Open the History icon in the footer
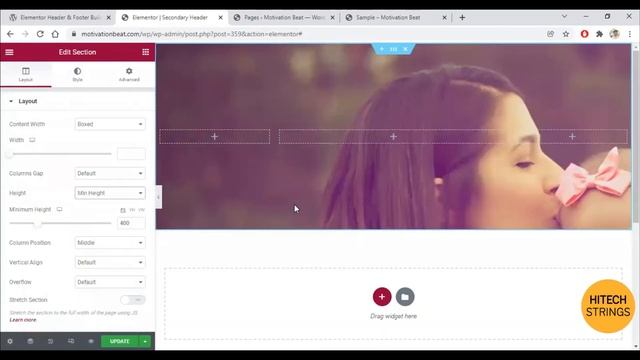The image size is (640, 360). 50,341
